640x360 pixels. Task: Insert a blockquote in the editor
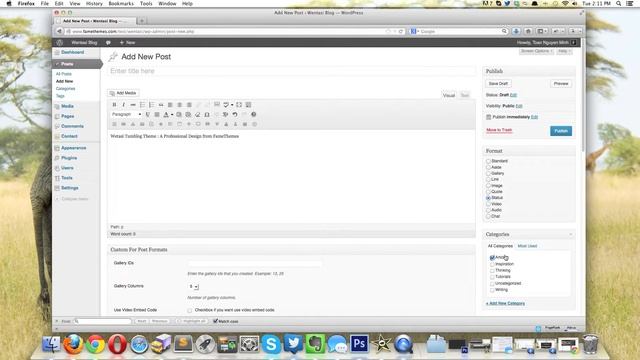161,105
